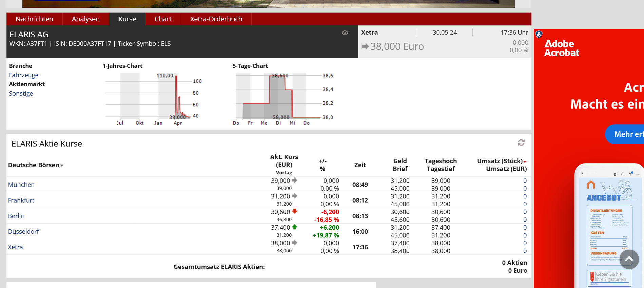
Task: Click the ad privacy shield icon
Action: point(539,34)
